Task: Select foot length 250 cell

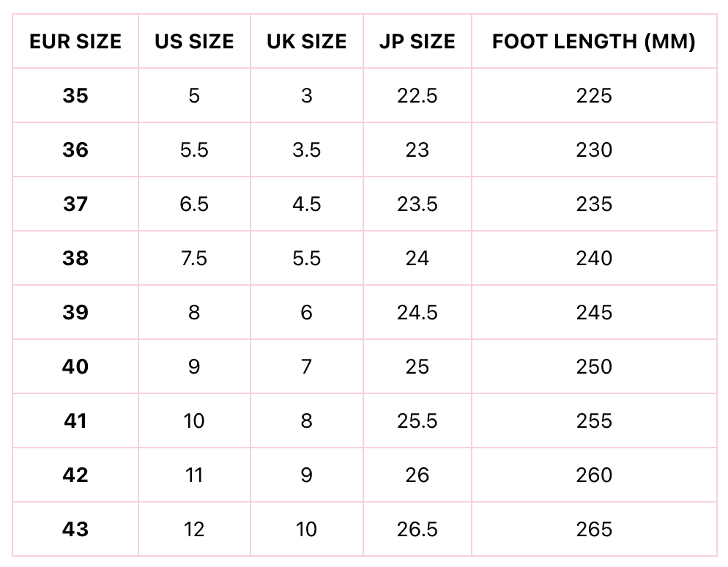Action: (593, 367)
